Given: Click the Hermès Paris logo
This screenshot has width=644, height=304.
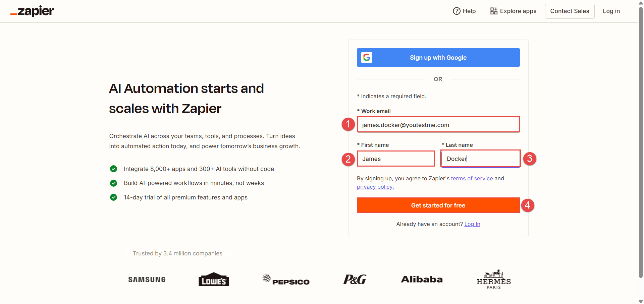Looking at the screenshot, I should click(x=494, y=280).
